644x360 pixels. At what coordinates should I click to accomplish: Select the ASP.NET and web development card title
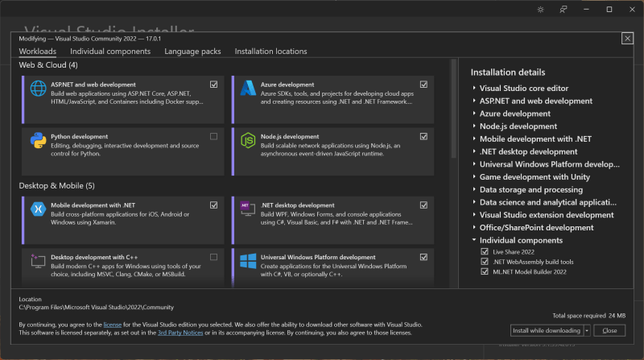(93, 85)
